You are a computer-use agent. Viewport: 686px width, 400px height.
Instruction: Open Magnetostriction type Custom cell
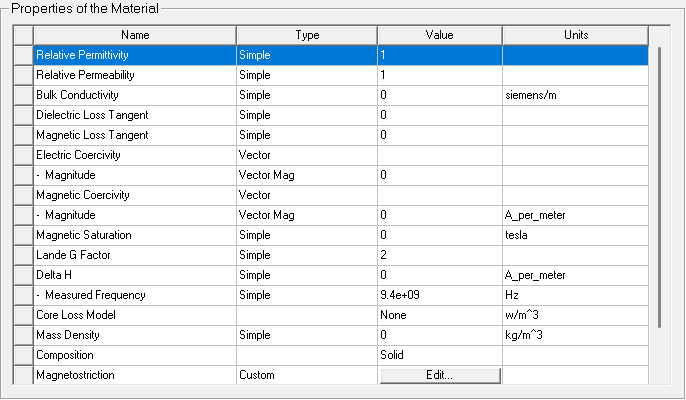(307, 375)
